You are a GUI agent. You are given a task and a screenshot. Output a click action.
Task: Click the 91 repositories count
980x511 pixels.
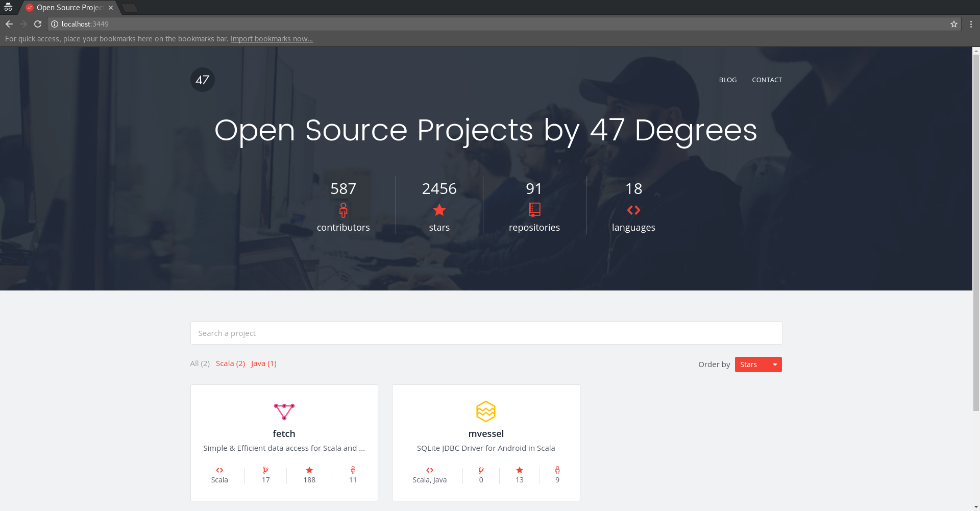pyautogui.click(x=534, y=189)
